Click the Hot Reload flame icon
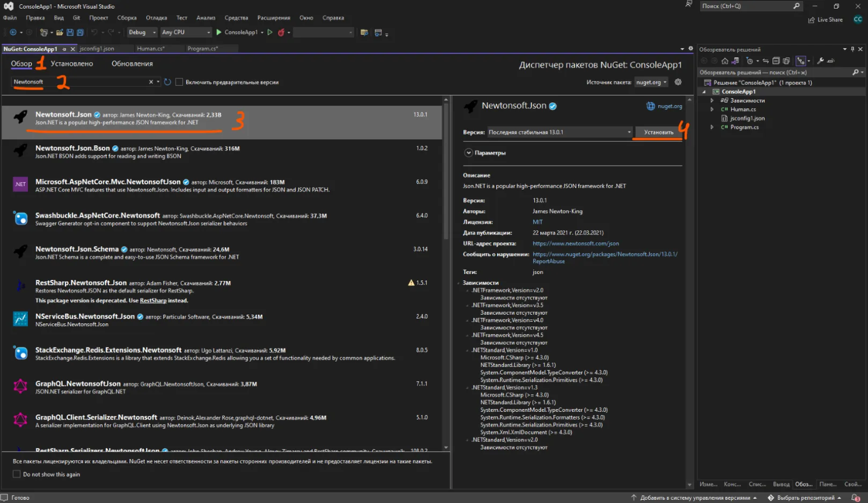This screenshot has width=868, height=503. coord(281,32)
